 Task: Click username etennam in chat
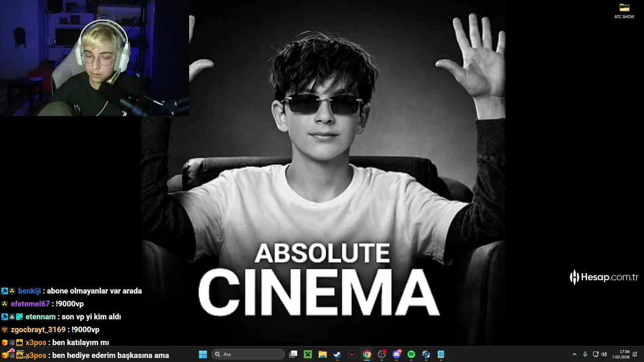pos(40,317)
